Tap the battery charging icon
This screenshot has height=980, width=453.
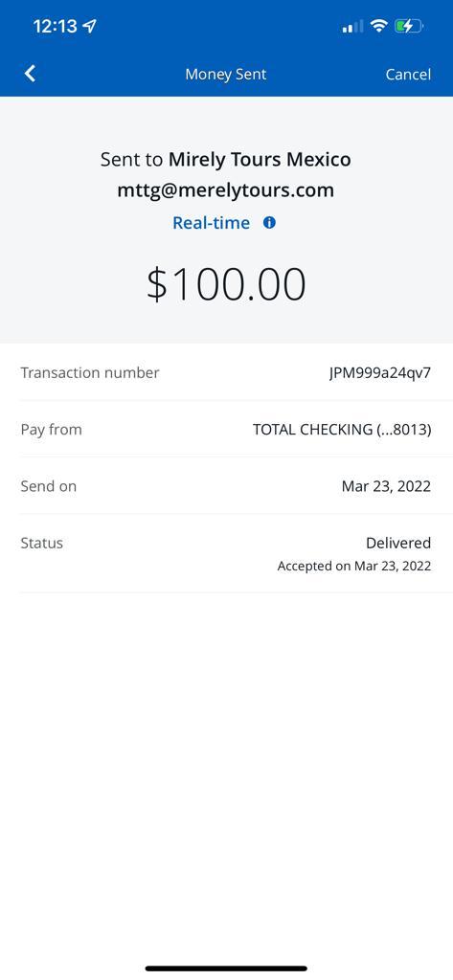(x=409, y=26)
